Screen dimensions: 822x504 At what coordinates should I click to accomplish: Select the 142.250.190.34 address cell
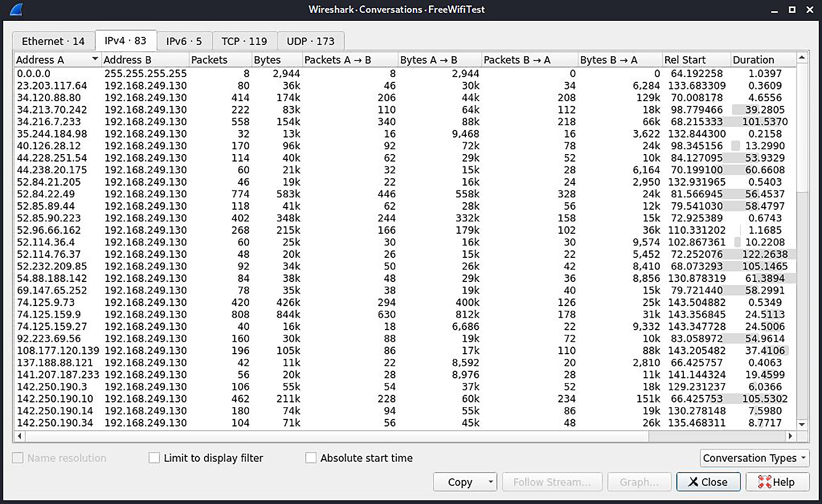click(x=55, y=423)
